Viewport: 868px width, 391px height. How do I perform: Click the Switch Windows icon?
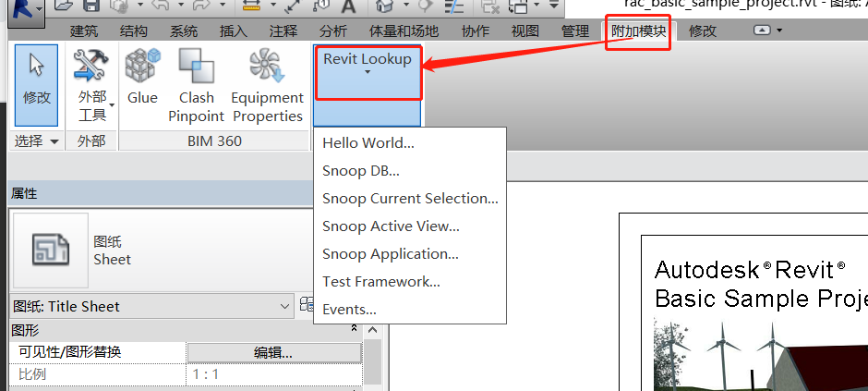518,6
